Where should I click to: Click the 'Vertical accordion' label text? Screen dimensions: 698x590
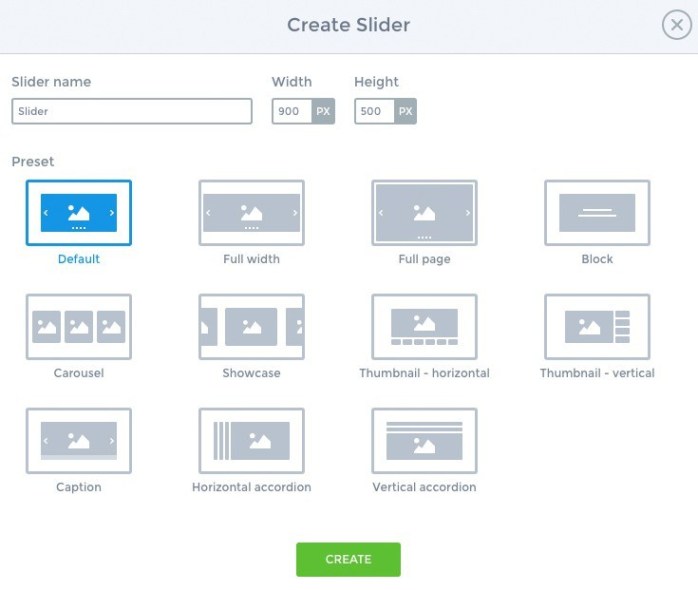(424, 487)
